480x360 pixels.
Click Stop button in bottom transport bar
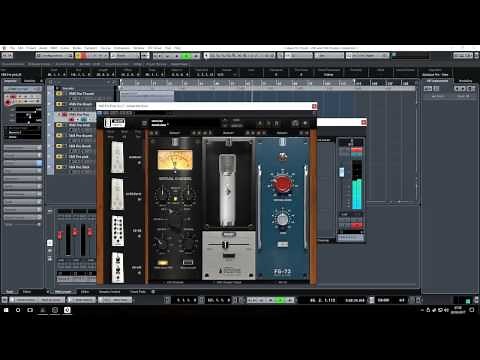point(271,300)
